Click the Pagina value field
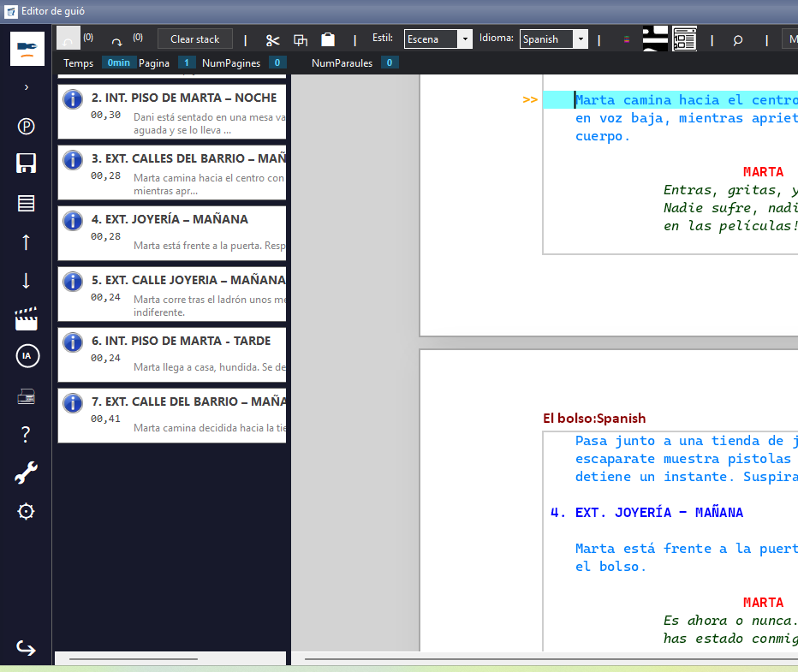This screenshot has height=672, width=798. (187, 62)
